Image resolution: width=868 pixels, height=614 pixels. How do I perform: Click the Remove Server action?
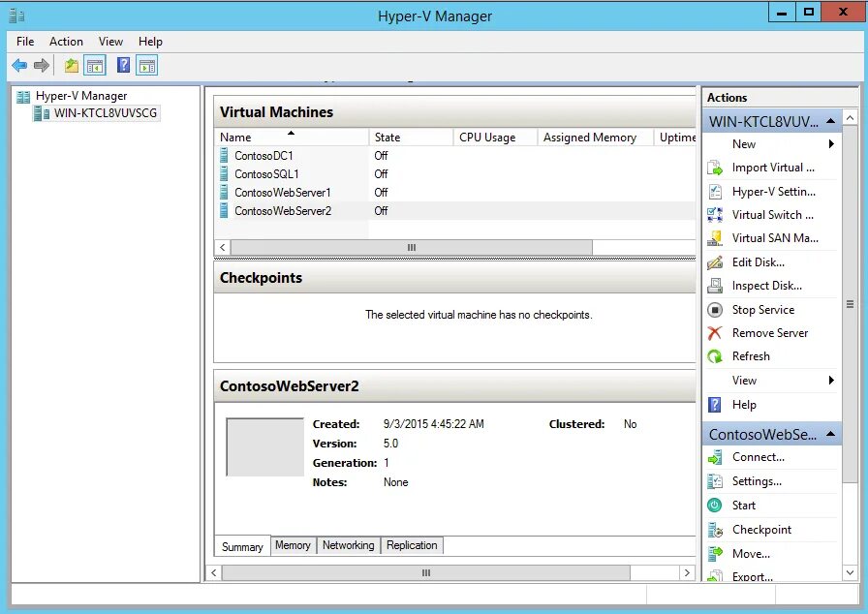[x=770, y=333]
